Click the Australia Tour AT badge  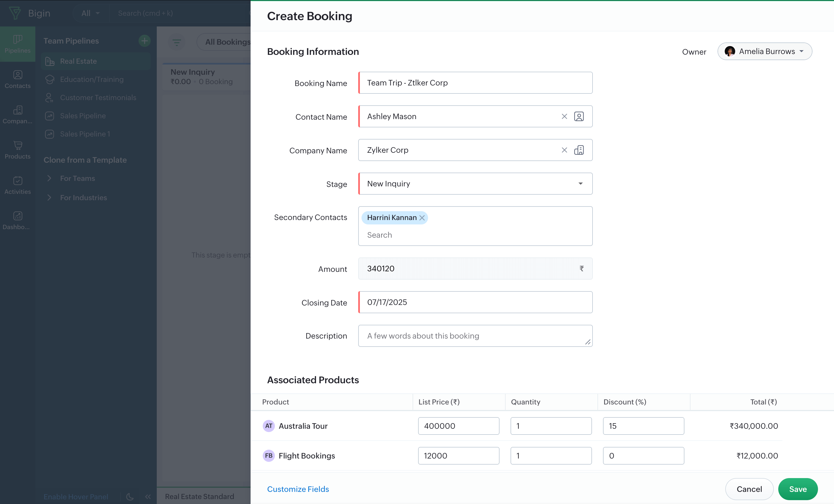point(269,426)
